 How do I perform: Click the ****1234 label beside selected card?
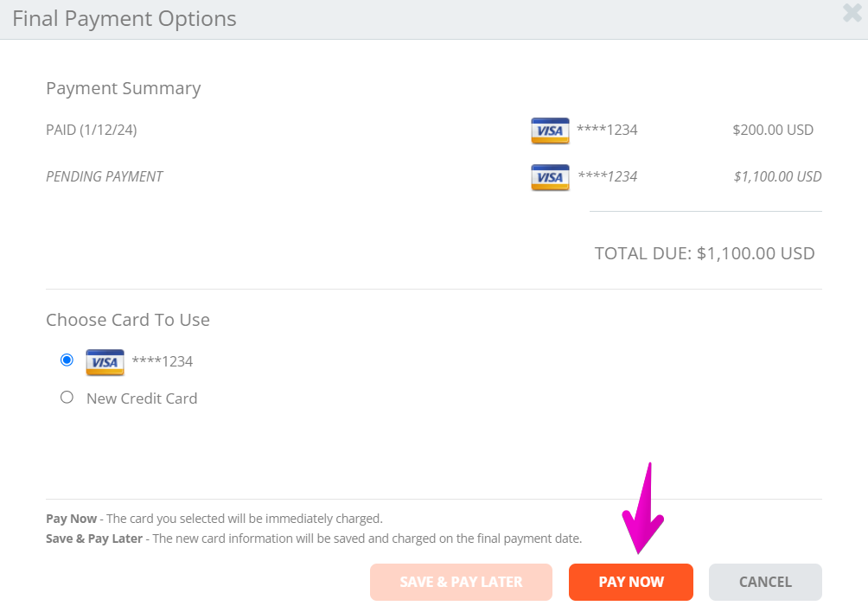[163, 361]
